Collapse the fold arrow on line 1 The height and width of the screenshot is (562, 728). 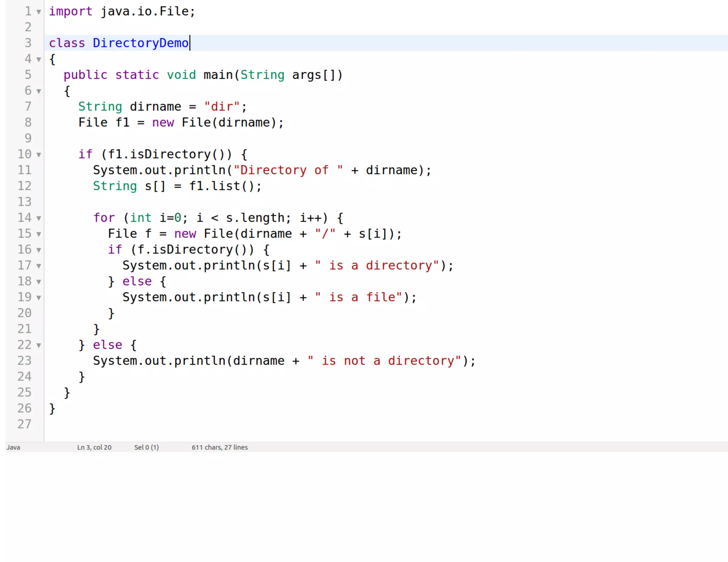pos(38,12)
